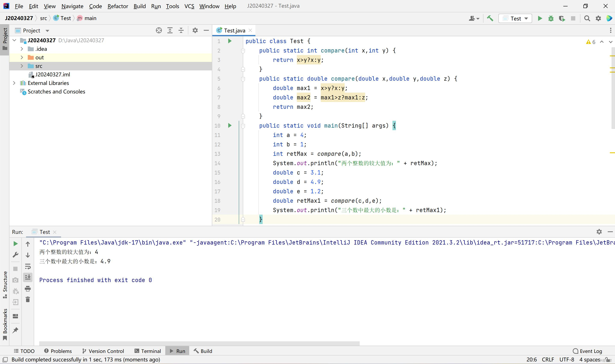Switch to the Terminal tool tab
This screenshot has height=364, width=615.
tap(148, 351)
